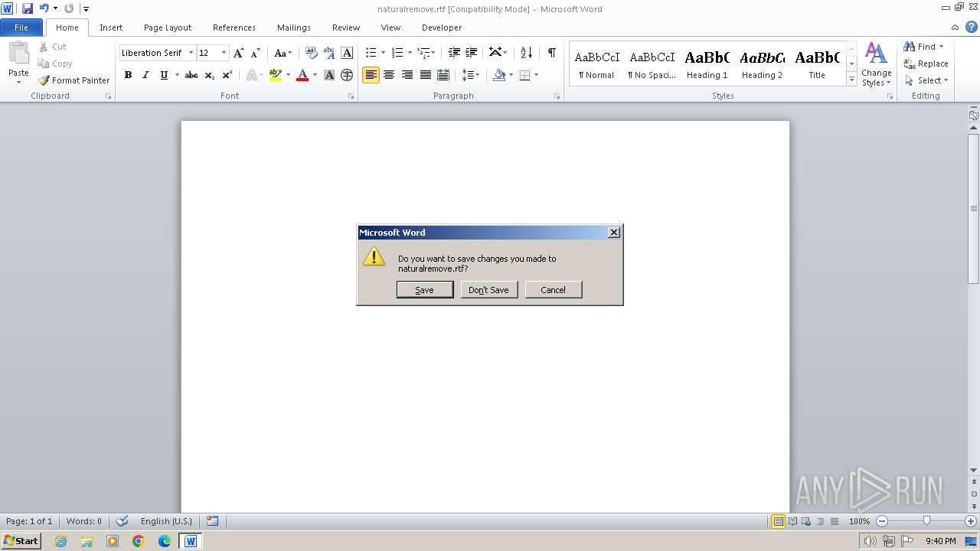The width and height of the screenshot is (980, 551).
Task: Click the Enclose Characters icon
Action: 347,75
